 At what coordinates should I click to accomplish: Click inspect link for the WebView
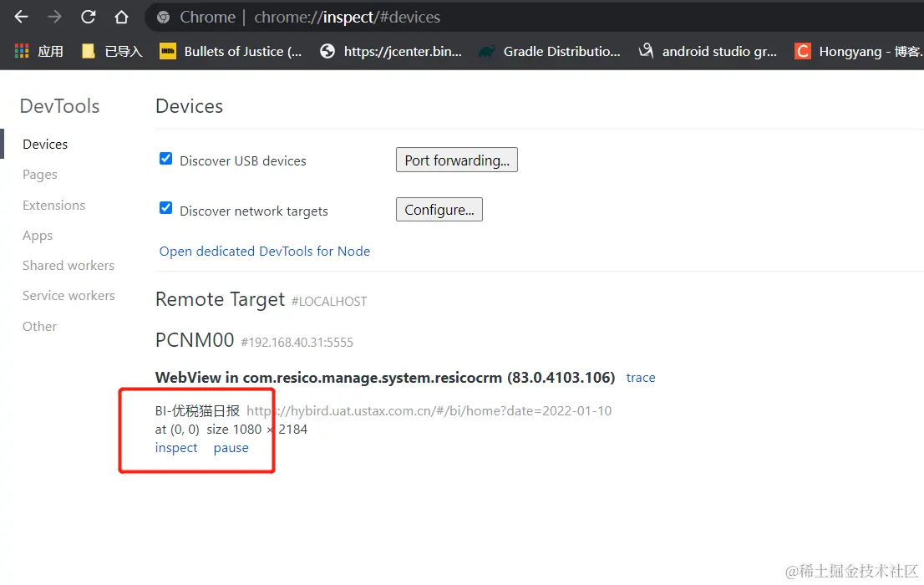pos(176,448)
